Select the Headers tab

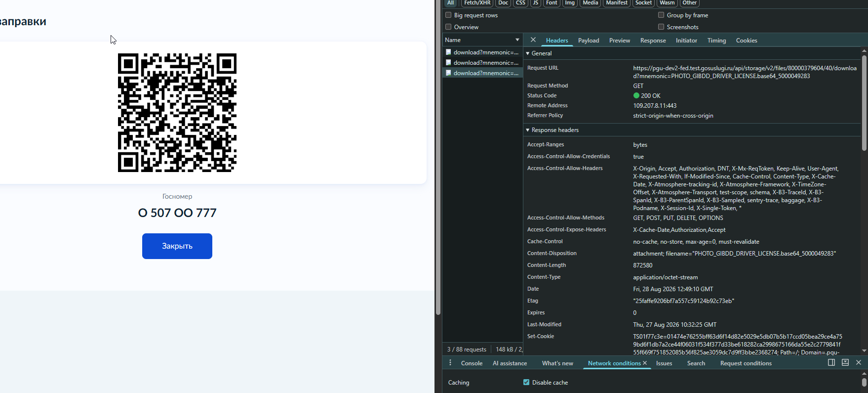(x=557, y=41)
